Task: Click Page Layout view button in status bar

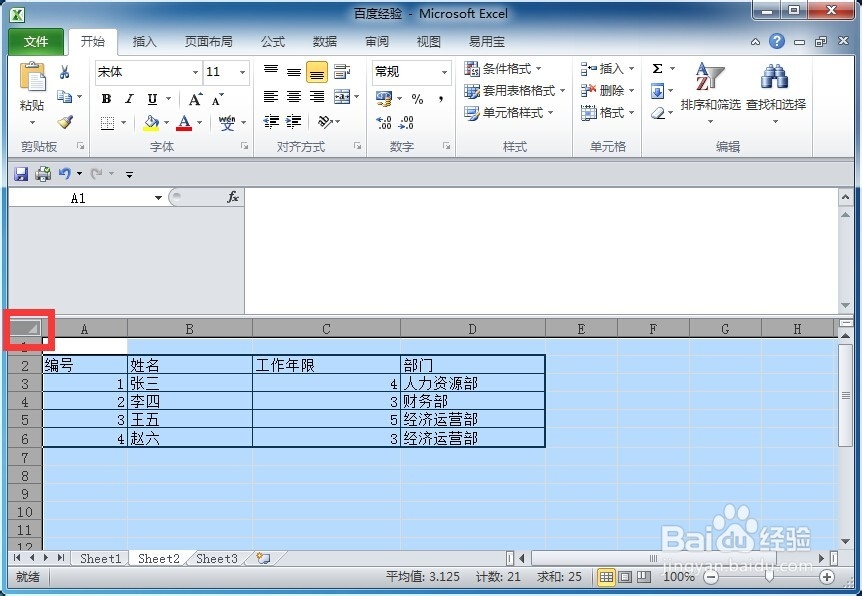Action: pyautogui.click(x=625, y=577)
